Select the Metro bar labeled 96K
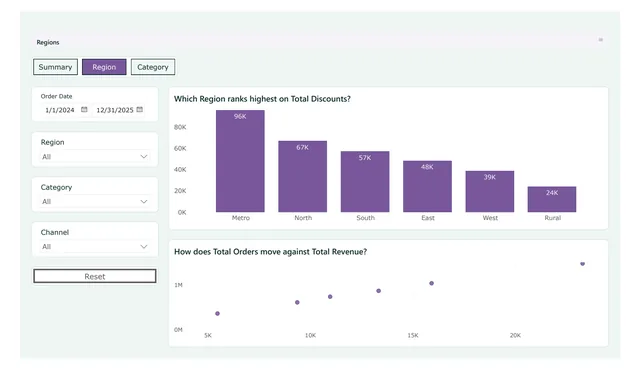 point(240,161)
